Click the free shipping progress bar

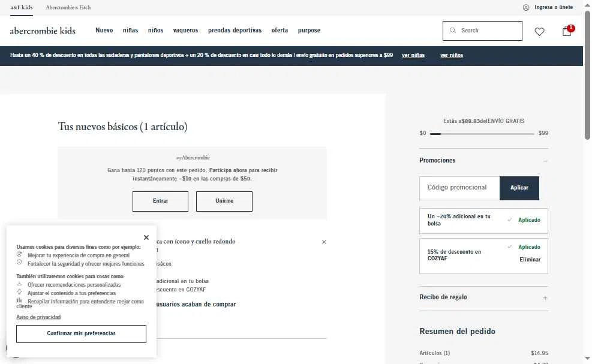pos(482,134)
